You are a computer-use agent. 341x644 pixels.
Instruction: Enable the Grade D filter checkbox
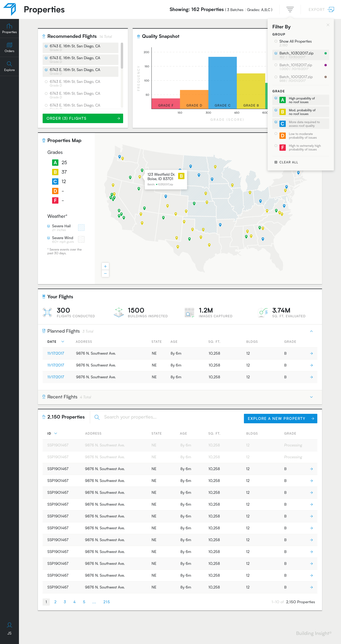[x=276, y=134]
